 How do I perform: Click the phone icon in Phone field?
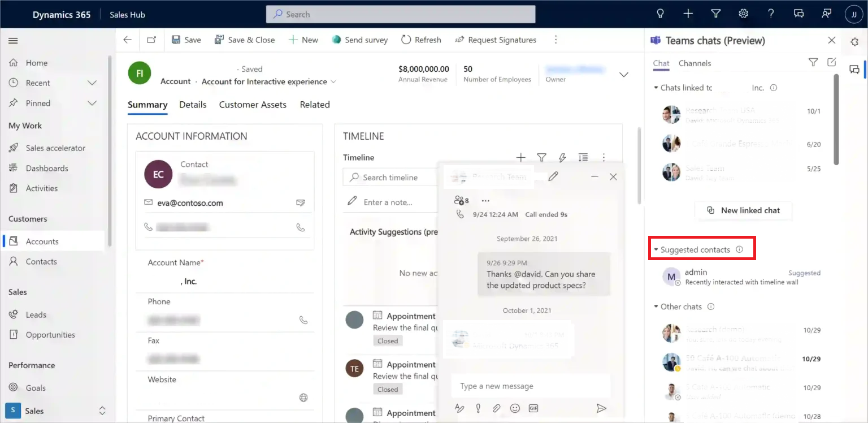tap(303, 320)
